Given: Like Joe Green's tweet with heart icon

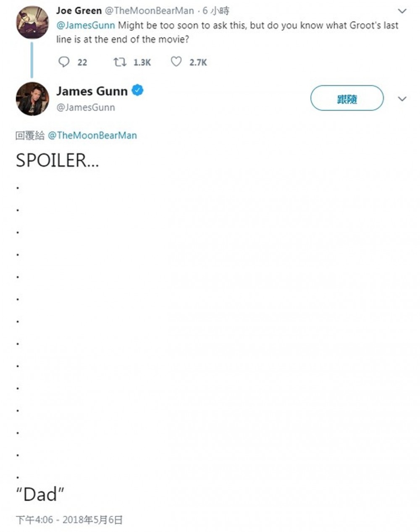Looking at the screenshot, I should (176, 62).
